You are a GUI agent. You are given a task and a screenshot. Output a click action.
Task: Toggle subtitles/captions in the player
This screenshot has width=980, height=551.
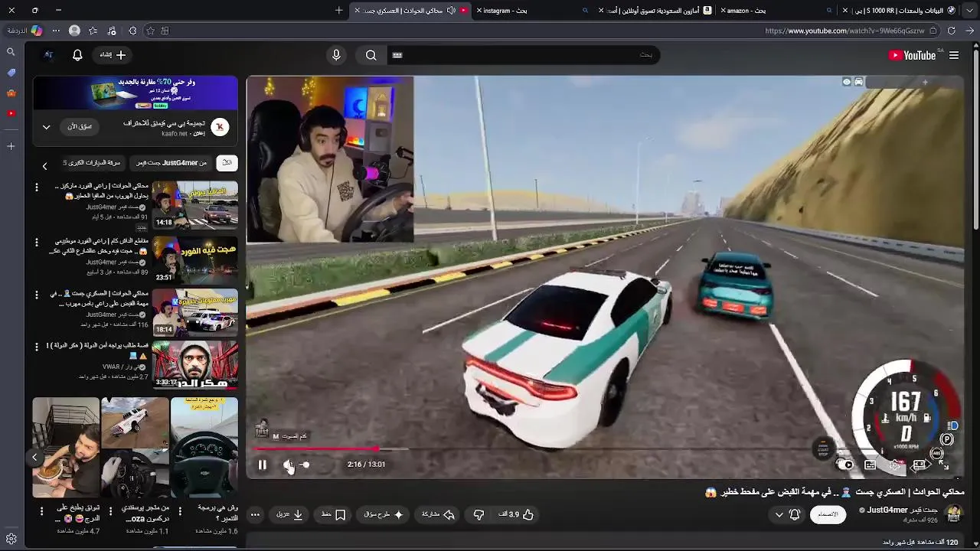coord(871,465)
